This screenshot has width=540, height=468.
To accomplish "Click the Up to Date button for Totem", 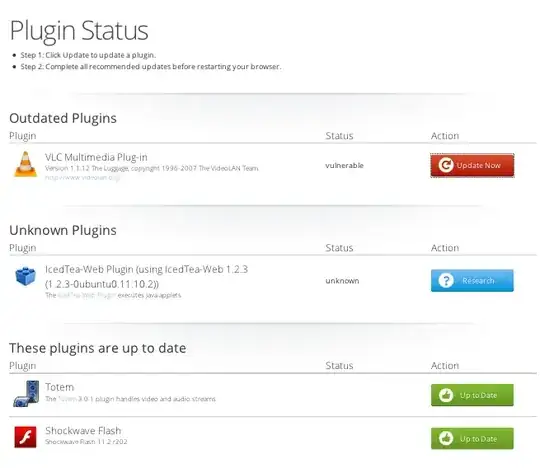I will click(472, 395).
